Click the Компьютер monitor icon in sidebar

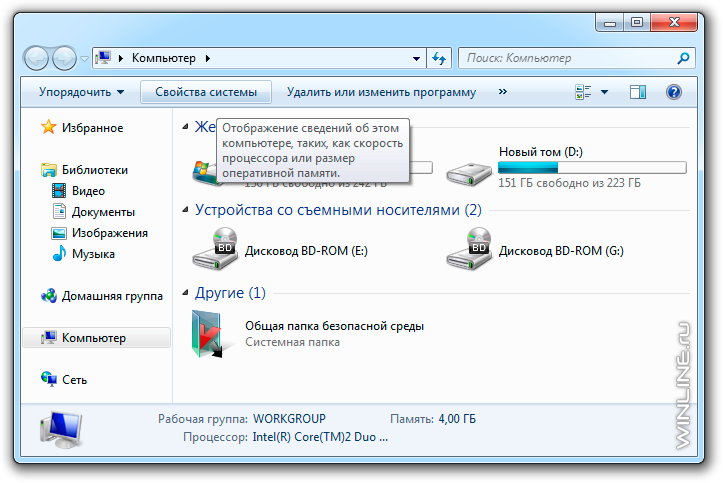tap(48, 337)
